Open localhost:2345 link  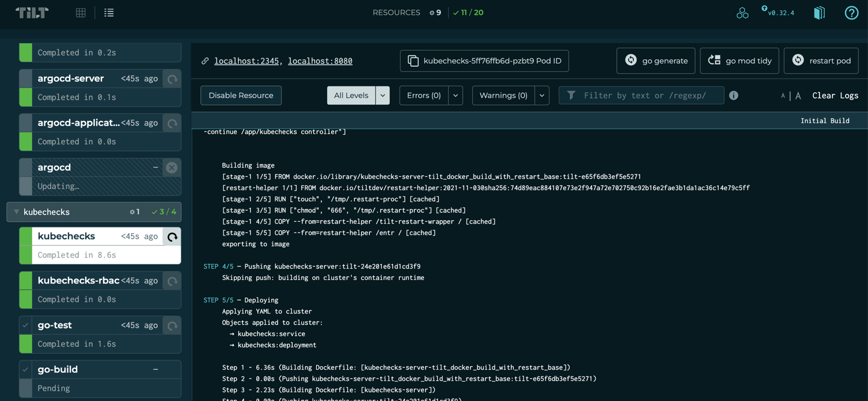[x=247, y=60]
